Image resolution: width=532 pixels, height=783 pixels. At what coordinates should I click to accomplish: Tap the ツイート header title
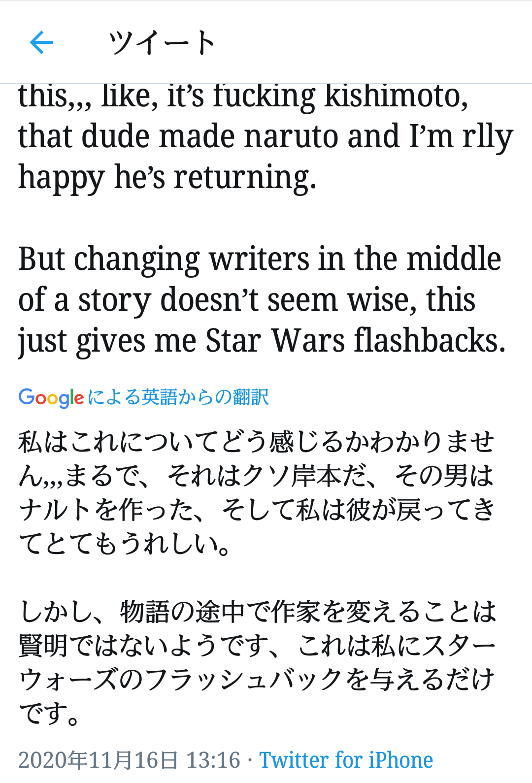point(162,42)
